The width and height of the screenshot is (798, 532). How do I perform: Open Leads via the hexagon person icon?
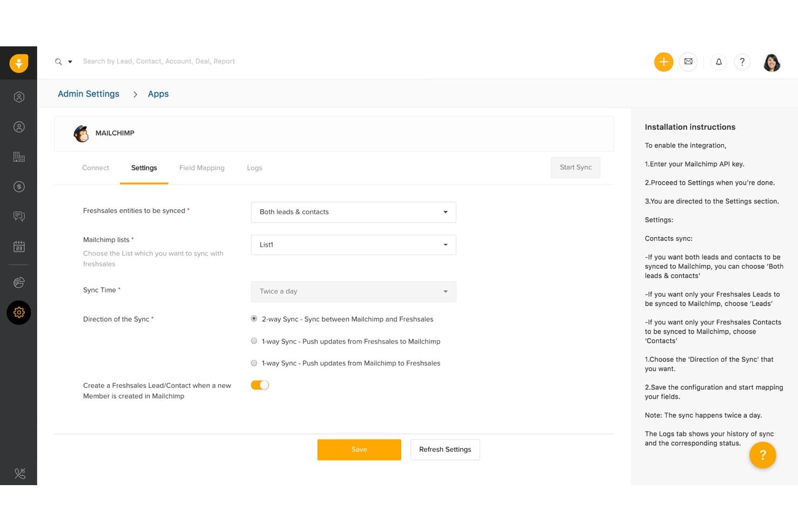tap(19, 97)
